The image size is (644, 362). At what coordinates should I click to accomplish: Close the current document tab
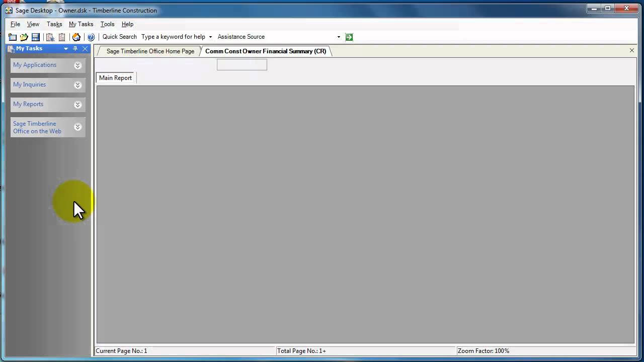tap(632, 50)
